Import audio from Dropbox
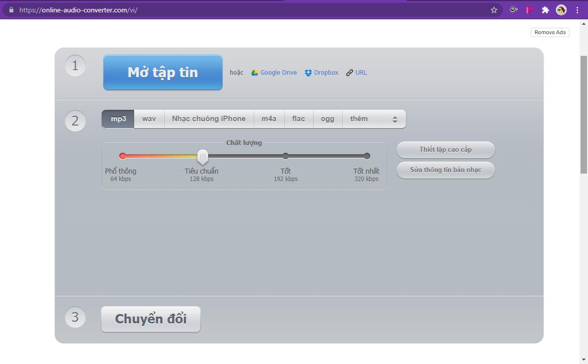Viewport: 588px width, 364px height. pos(325,72)
